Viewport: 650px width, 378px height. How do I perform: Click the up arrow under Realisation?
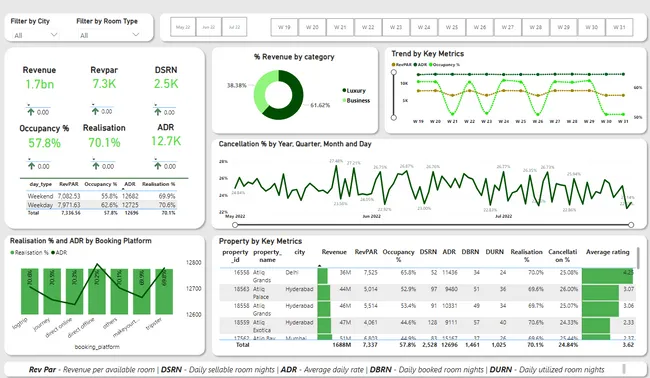click(96, 166)
